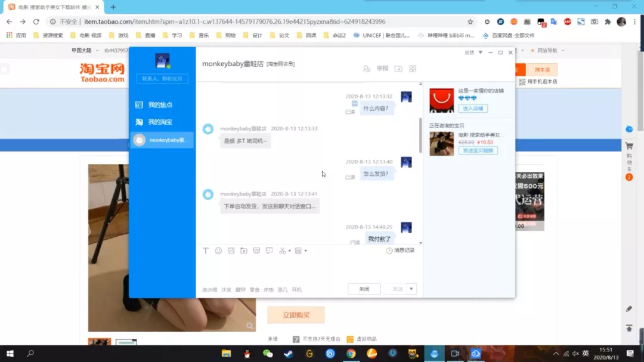Expand the 中国大陆 region dropdown
The width and height of the screenshot is (644, 362).
tap(85, 51)
